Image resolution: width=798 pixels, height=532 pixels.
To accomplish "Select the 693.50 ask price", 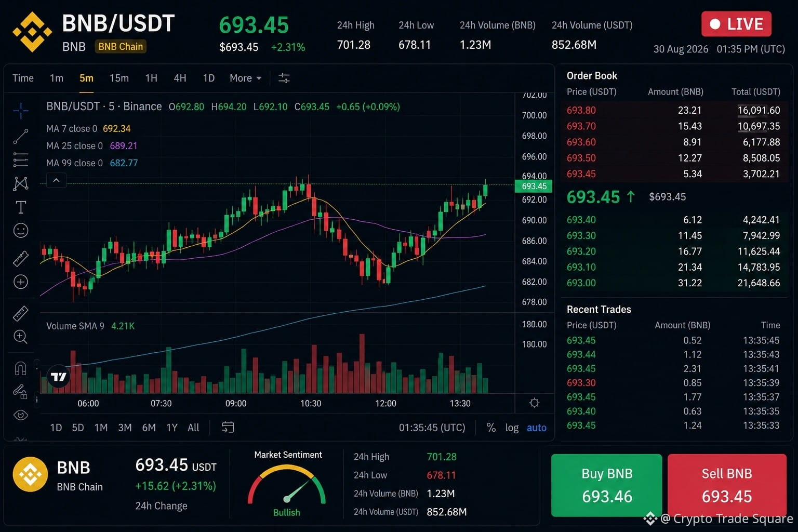I will pos(581,158).
